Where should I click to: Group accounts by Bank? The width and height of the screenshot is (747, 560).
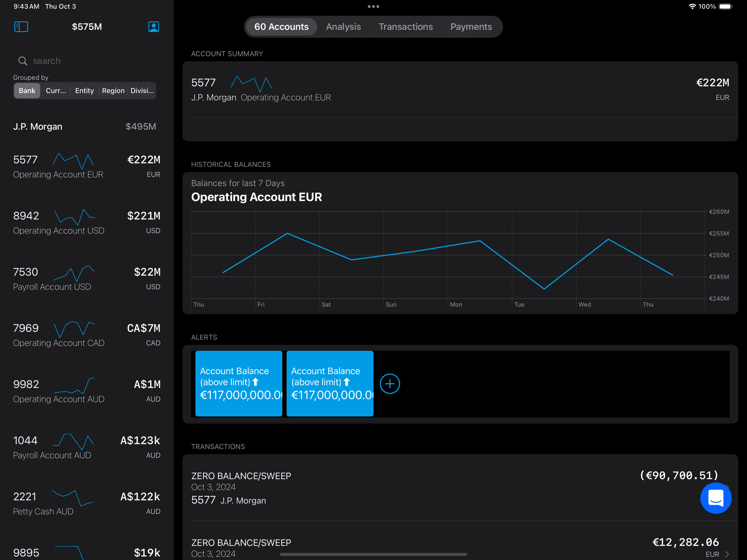click(x=27, y=90)
